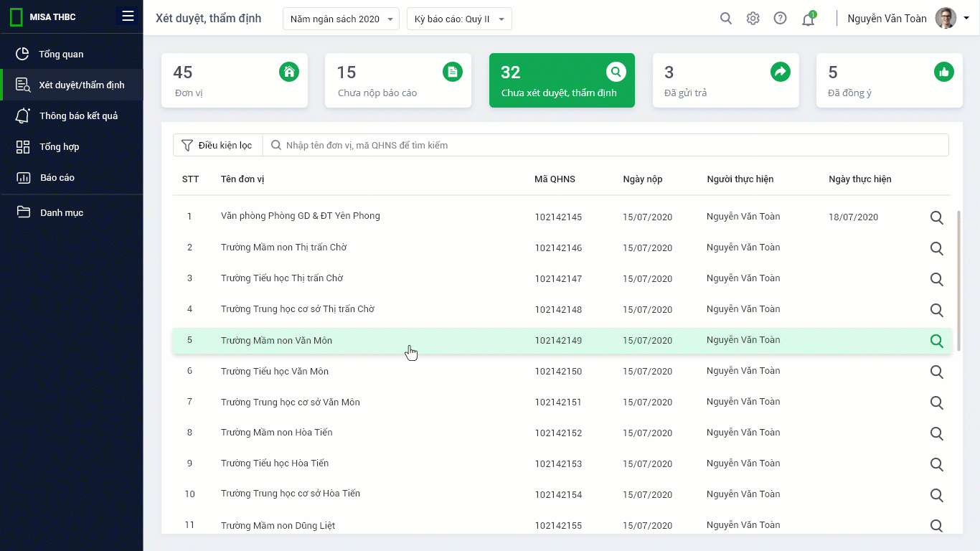Viewport: 980px width, 551px height.
Task: Select the 5 Đã đồng ý card
Action: (x=890, y=80)
